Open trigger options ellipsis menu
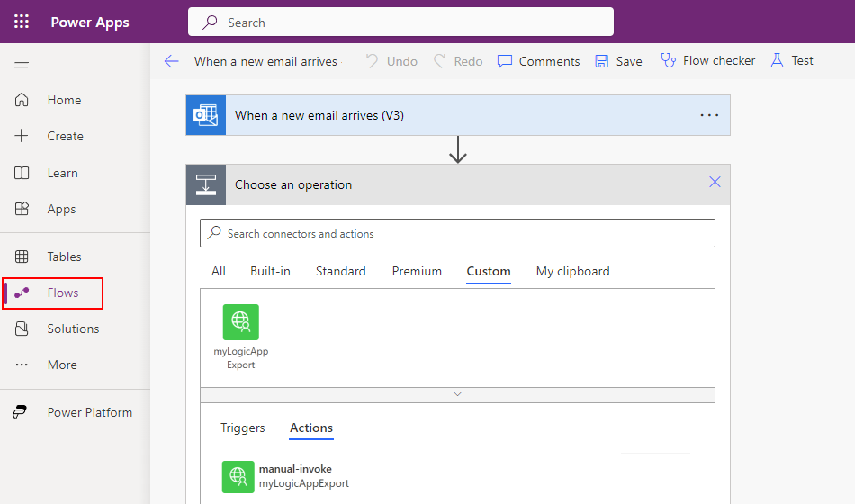The image size is (855, 504). coord(709,115)
